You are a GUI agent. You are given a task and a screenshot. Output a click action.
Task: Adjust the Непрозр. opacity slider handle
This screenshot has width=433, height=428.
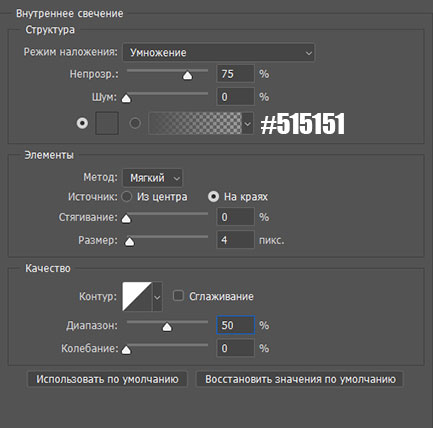click(188, 76)
